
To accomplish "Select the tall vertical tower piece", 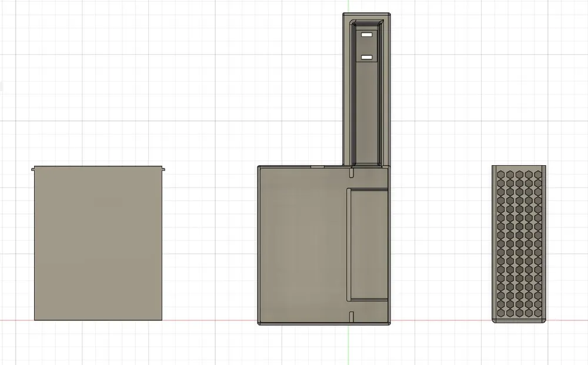I will pyautogui.click(x=366, y=89).
